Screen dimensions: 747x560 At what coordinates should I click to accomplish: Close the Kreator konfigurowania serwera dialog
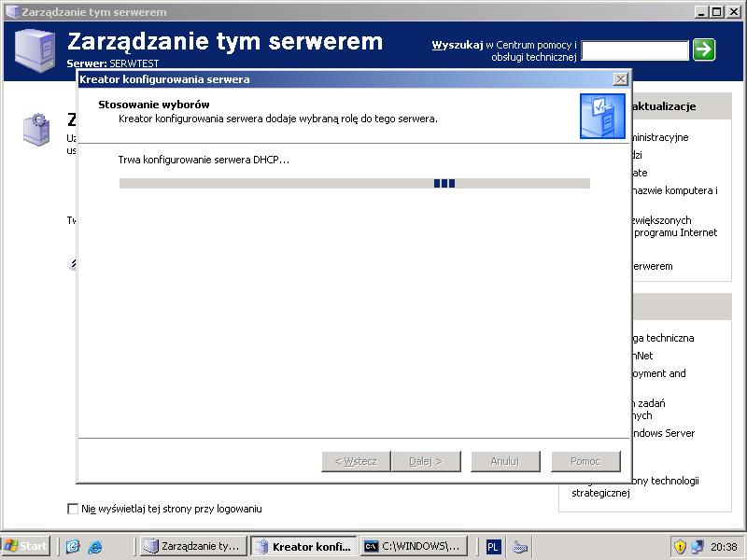tap(620, 79)
